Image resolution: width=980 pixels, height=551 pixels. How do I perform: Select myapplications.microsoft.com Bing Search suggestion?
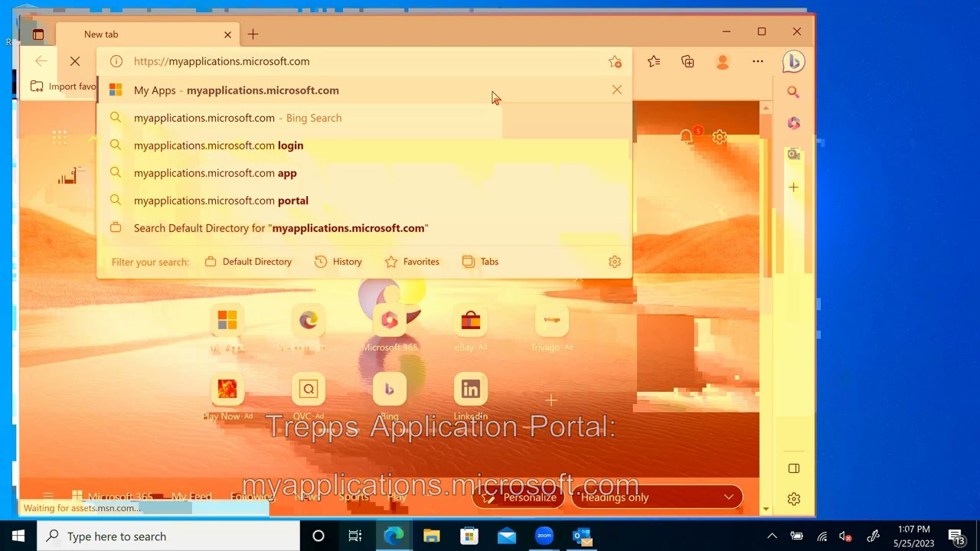pyautogui.click(x=364, y=118)
